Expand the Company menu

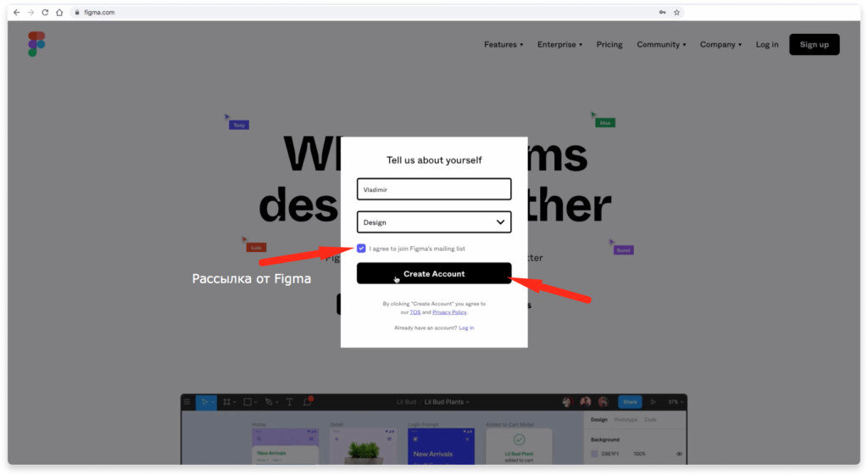click(x=721, y=44)
